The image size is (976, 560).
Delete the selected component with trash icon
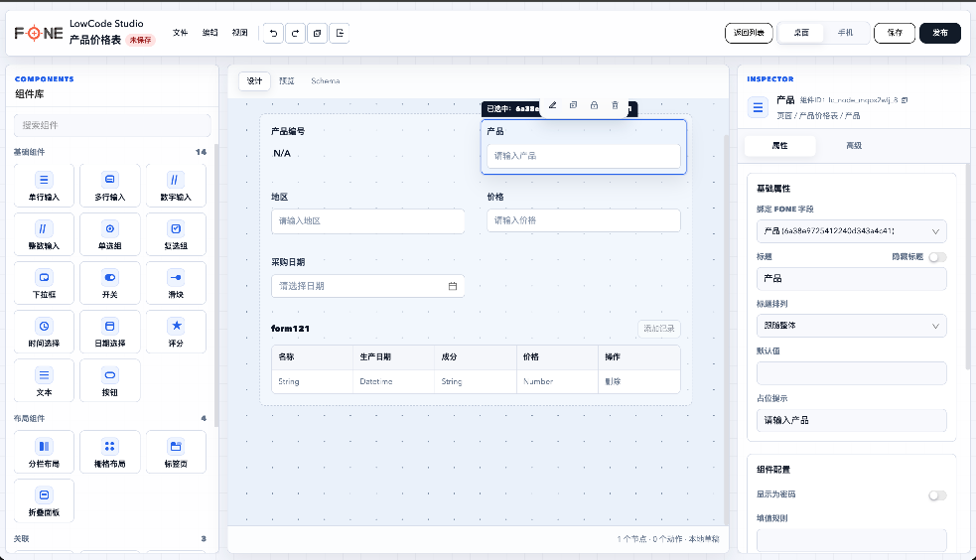tap(615, 105)
